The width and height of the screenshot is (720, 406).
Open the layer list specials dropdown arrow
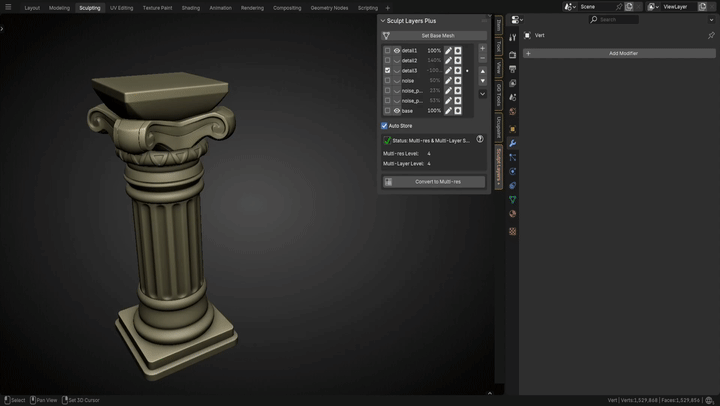coord(483,94)
